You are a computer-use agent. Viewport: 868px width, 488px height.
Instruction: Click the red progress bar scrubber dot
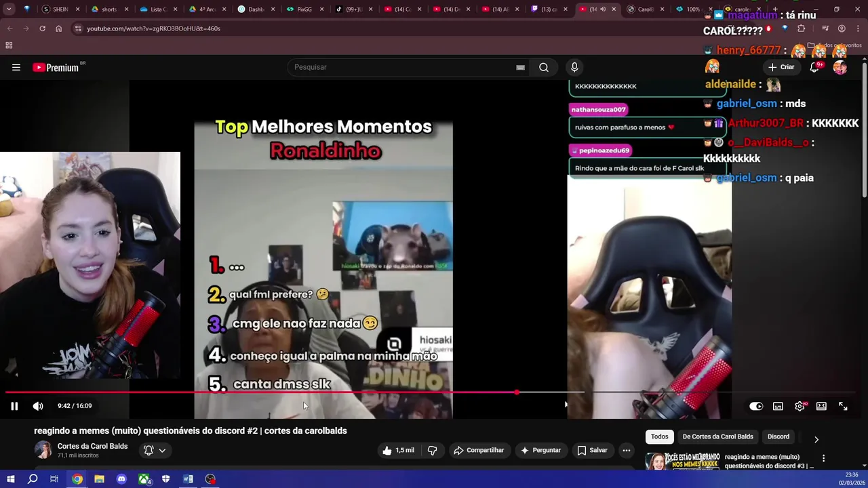click(517, 392)
